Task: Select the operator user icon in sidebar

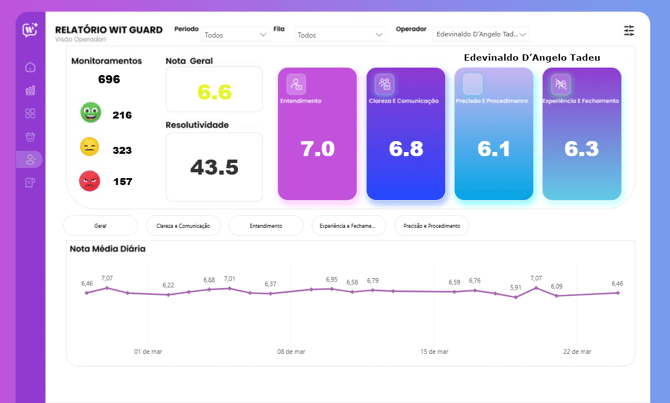Action: coord(30,160)
